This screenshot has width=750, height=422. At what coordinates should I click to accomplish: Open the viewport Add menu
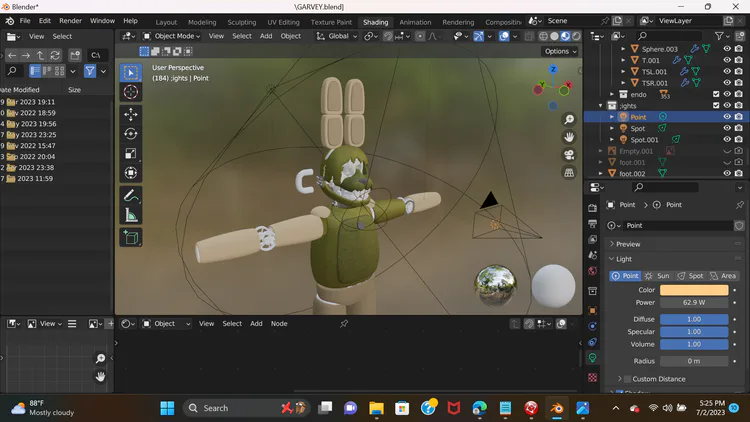(x=266, y=36)
